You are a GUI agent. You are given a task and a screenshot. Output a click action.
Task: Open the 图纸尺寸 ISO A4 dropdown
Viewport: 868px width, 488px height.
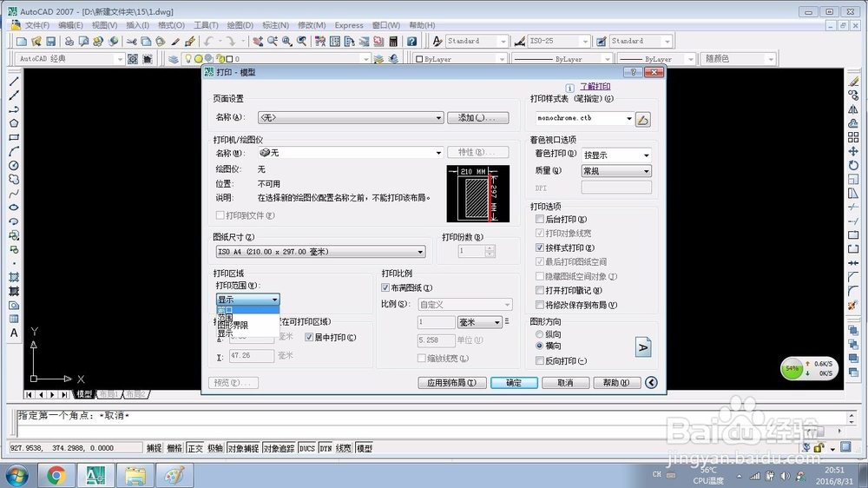coord(320,252)
